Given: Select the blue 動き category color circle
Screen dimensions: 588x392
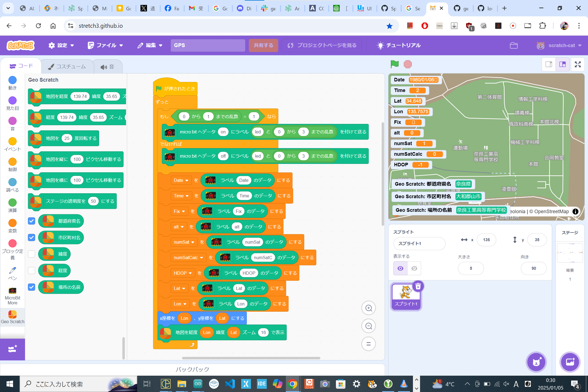Looking at the screenshot, I should pos(13,80).
